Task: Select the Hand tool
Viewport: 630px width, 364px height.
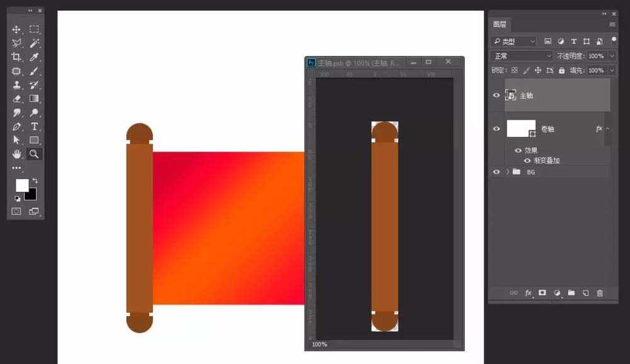Action: click(15, 154)
